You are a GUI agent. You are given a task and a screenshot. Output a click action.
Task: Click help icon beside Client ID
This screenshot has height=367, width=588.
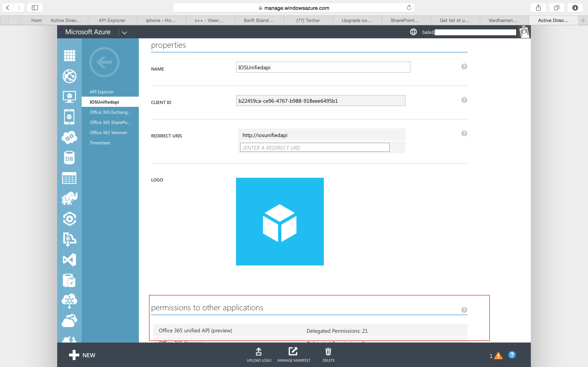coord(464,100)
